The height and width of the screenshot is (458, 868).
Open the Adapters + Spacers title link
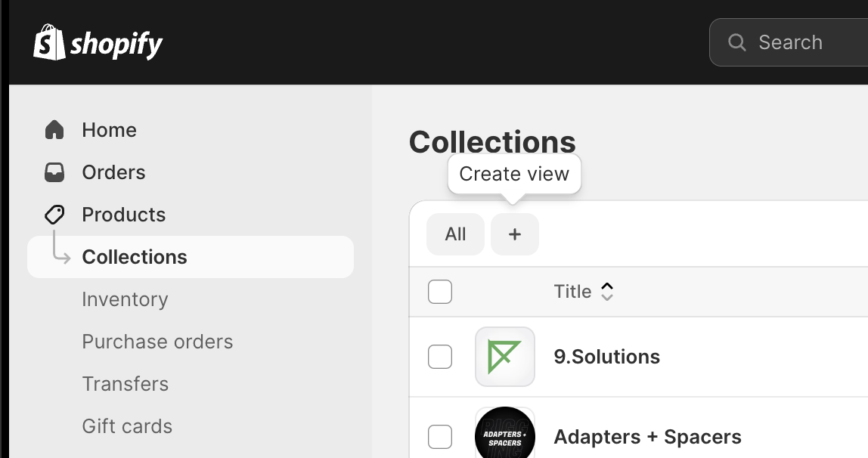click(x=647, y=437)
